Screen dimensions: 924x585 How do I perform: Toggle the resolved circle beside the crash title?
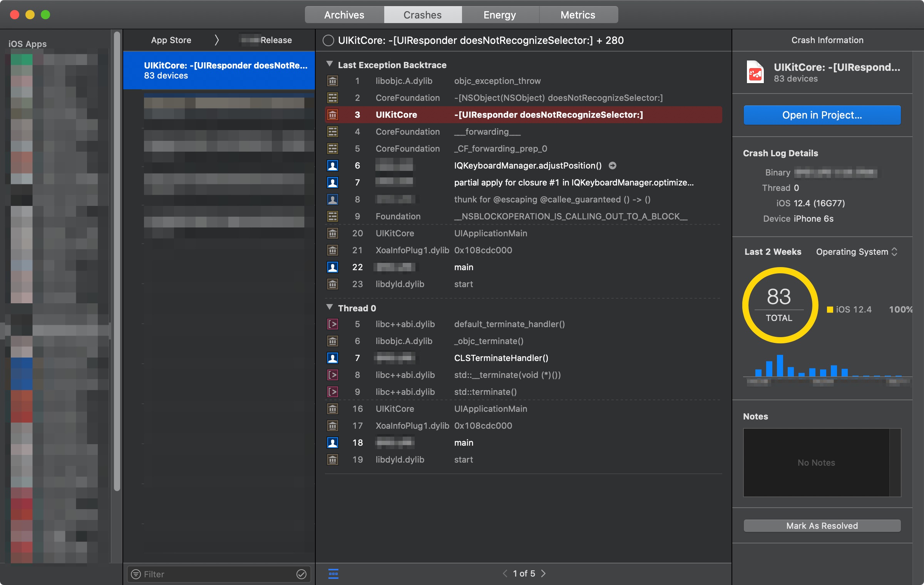(x=328, y=40)
